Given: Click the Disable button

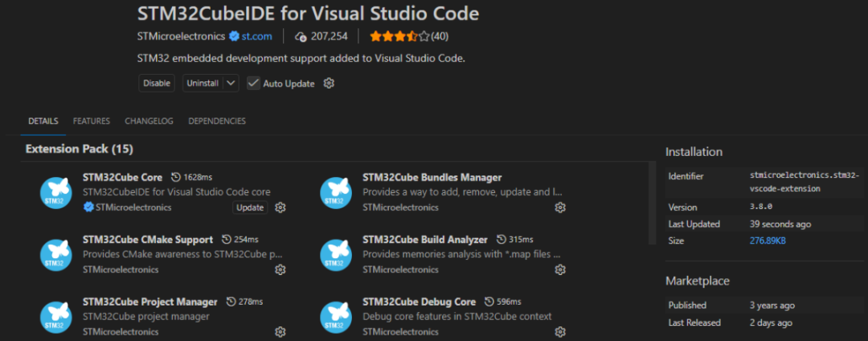Looking at the screenshot, I should click(x=157, y=83).
